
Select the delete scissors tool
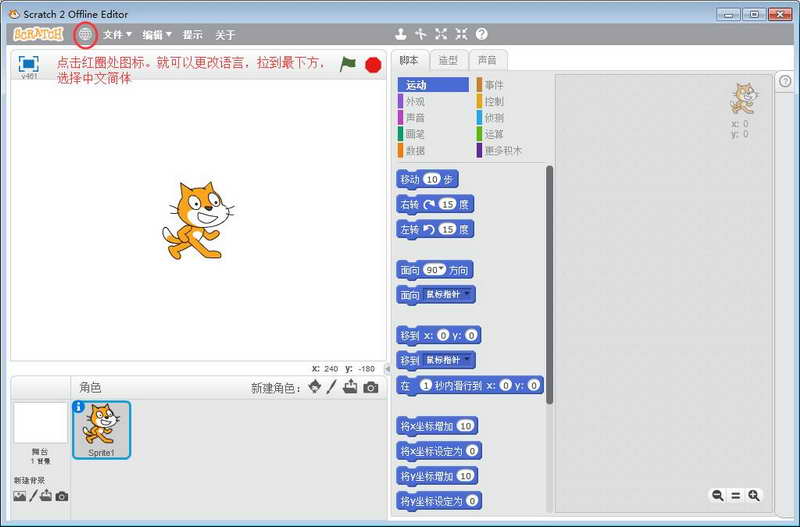coord(420,34)
